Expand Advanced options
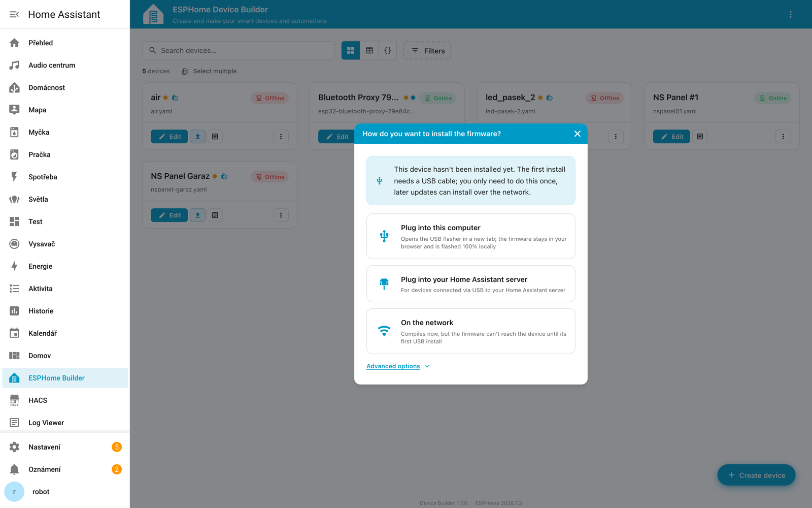 [398, 366]
